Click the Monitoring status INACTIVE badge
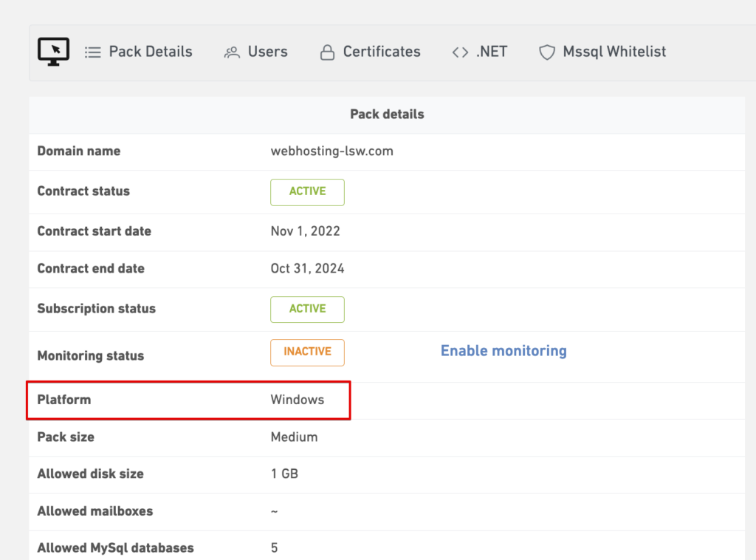 (308, 352)
